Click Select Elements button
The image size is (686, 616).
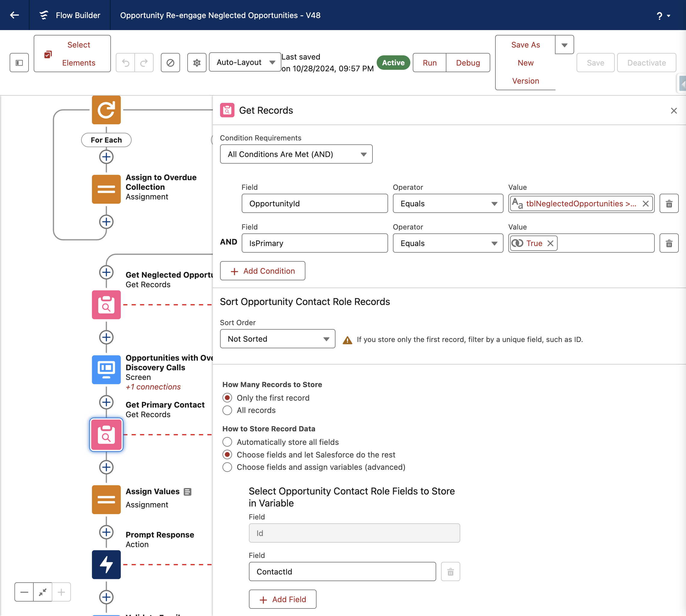(x=72, y=54)
